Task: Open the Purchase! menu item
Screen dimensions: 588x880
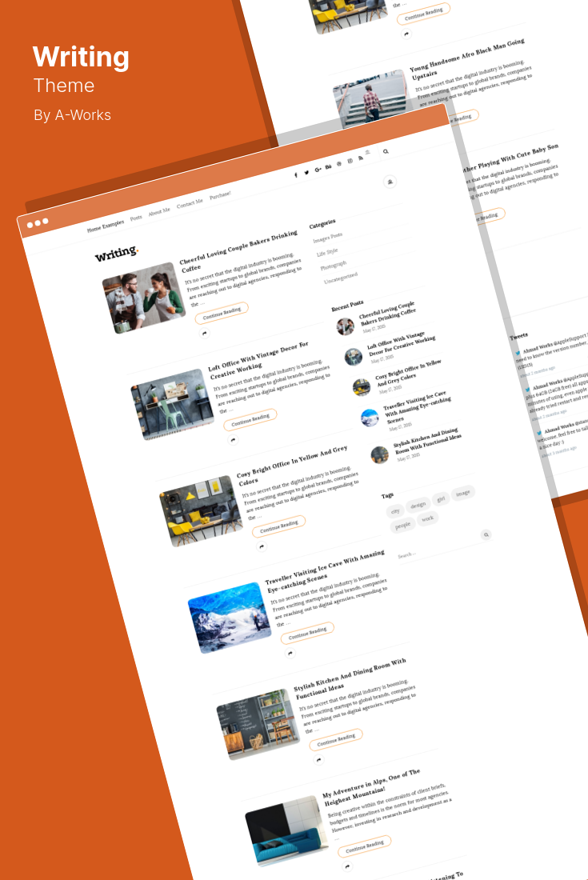Action: (x=220, y=195)
